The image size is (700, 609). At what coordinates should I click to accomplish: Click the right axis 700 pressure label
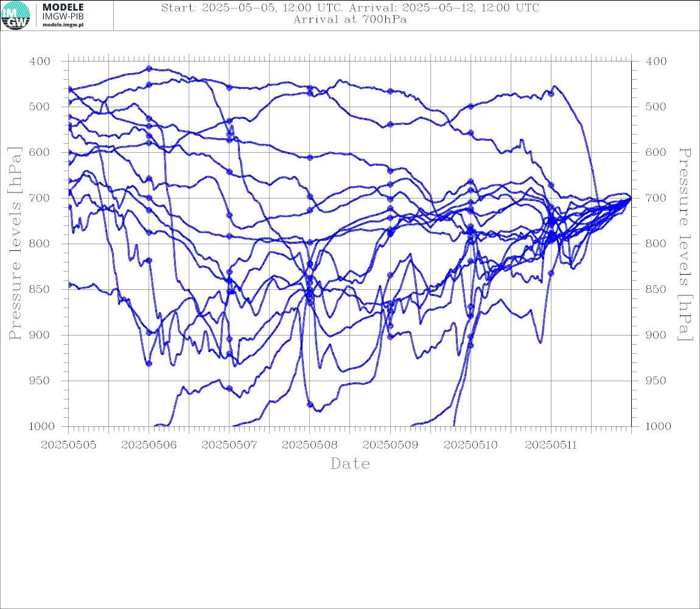[656, 198]
